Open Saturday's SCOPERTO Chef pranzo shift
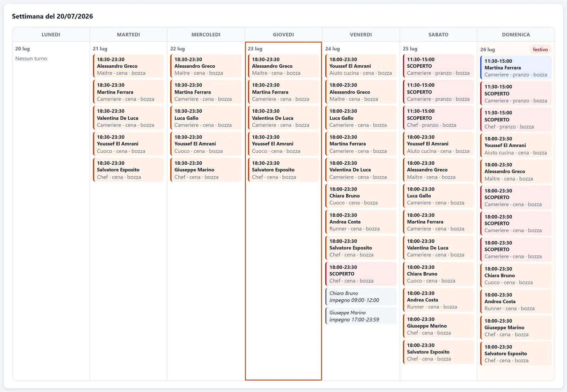Screen dimensions: 567x392 pyautogui.click(x=438, y=118)
